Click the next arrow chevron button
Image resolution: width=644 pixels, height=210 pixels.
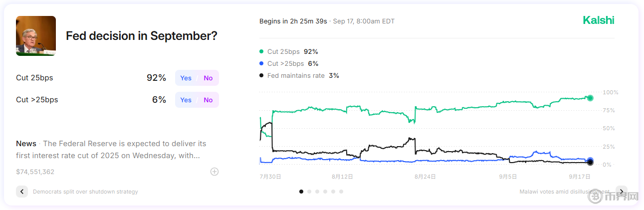coord(621,192)
